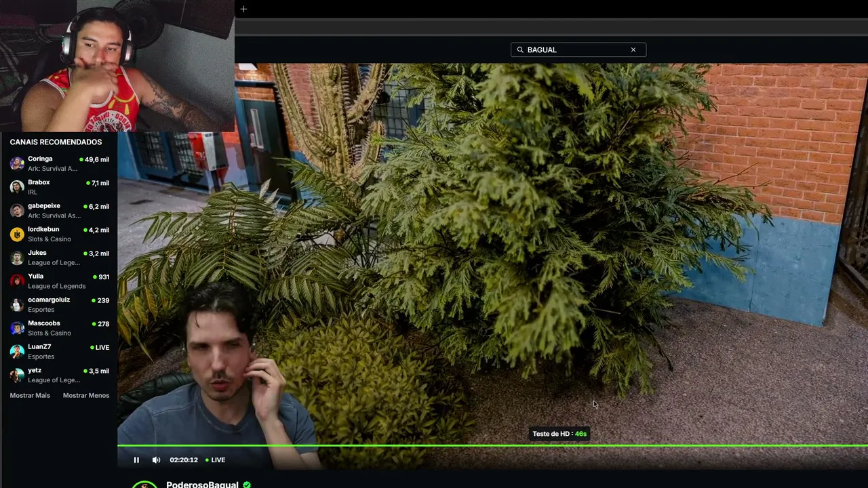This screenshot has width=868, height=488.
Task: Click the Teste de HD 46s tooltip
Action: tap(559, 434)
